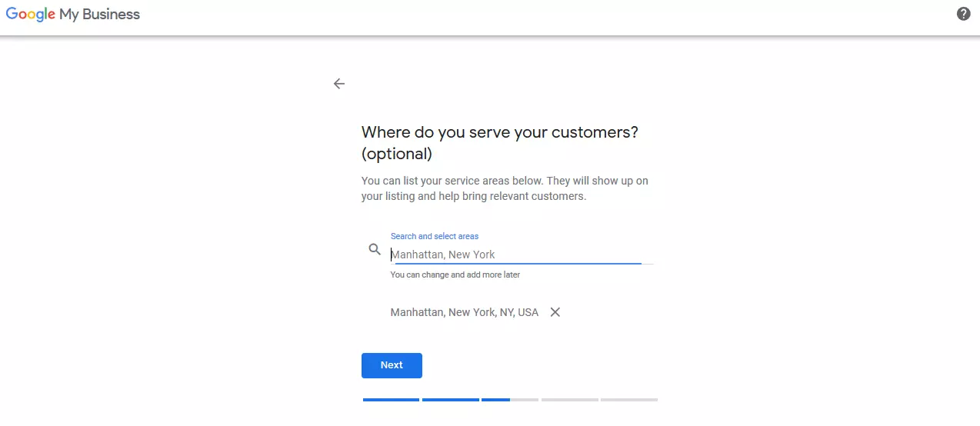Image resolution: width=980 pixels, height=426 pixels.
Task: Click the Google My Business logo
Action: pos(73,15)
